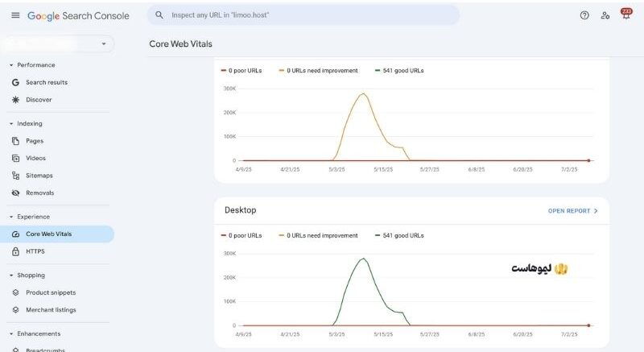The image size is (644, 352).
Task: Click the Google Search Console logo
Action: click(x=78, y=16)
